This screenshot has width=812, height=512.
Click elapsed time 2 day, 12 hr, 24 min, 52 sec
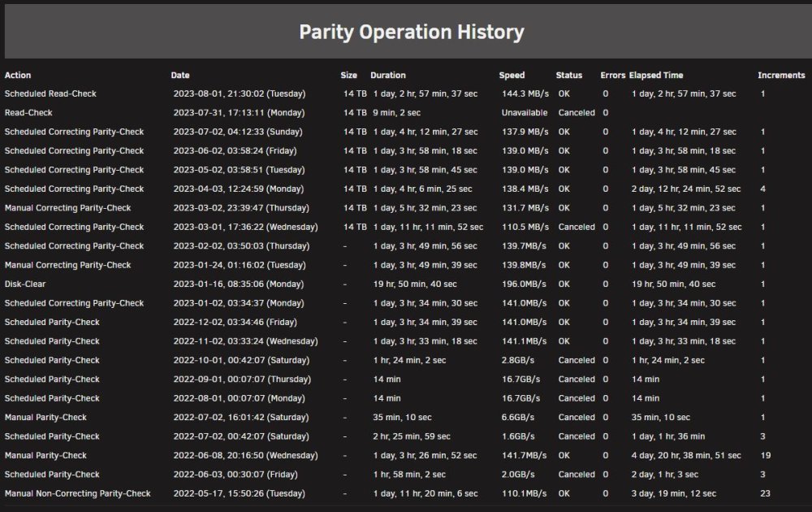(x=685, y=189)
